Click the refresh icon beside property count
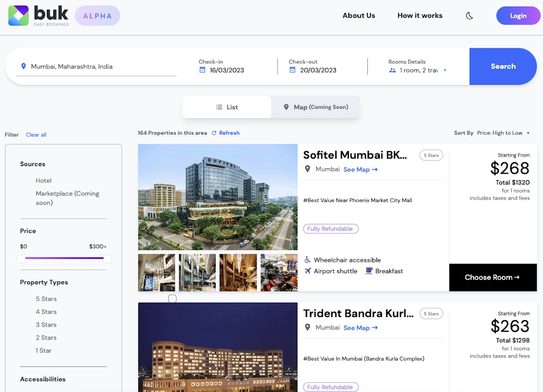This screenshot has height=392, width=543. coord(214,133)
